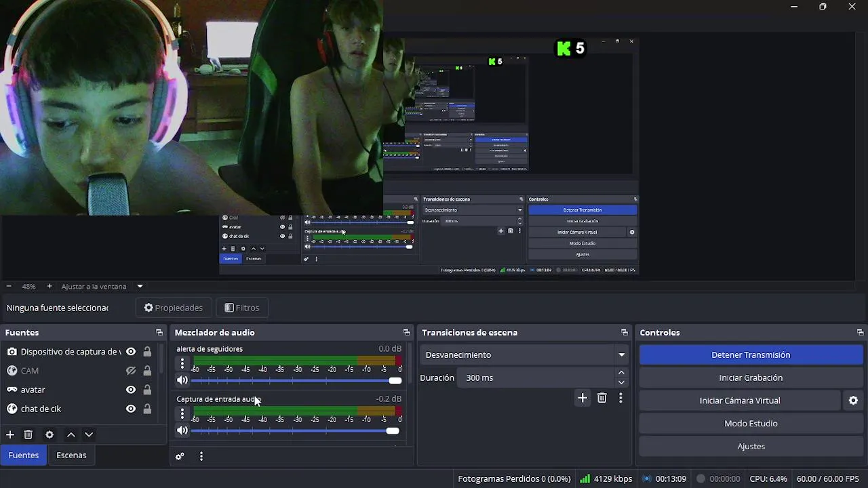This screenshot has width=868, height=488.
Task: Open Propiedades of selected source
Action: tap(174, 308)
